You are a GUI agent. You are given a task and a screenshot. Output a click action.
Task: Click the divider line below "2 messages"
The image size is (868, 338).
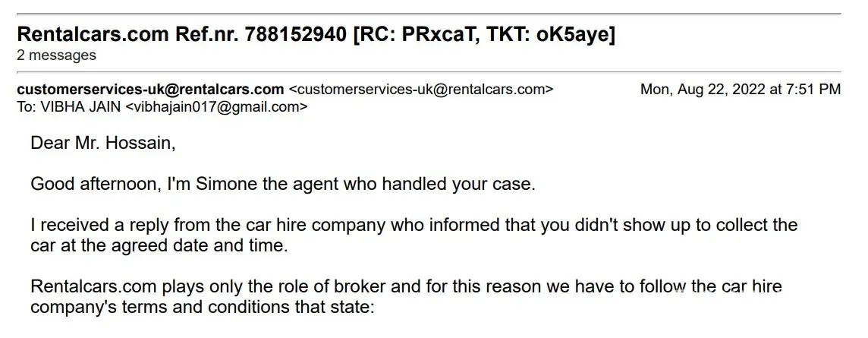pyautogui.click(x=429, y=71)
